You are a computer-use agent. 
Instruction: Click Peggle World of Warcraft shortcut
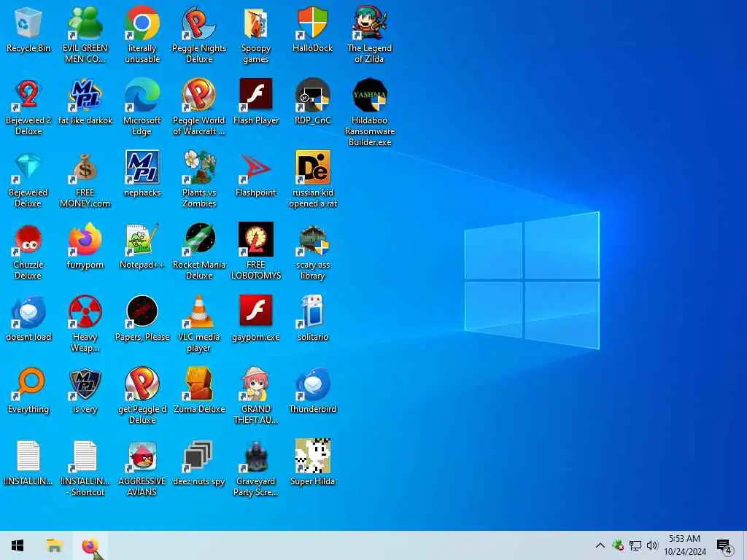[x=199, y=107]
